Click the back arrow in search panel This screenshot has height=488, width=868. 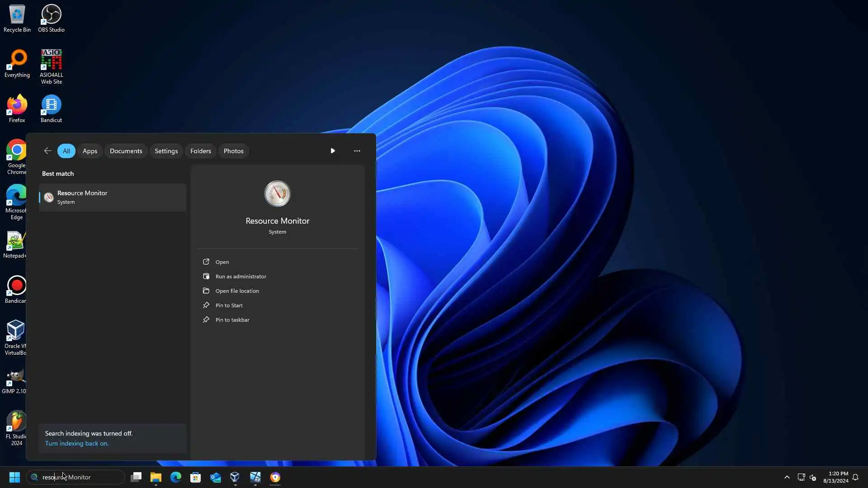(47, 151)
